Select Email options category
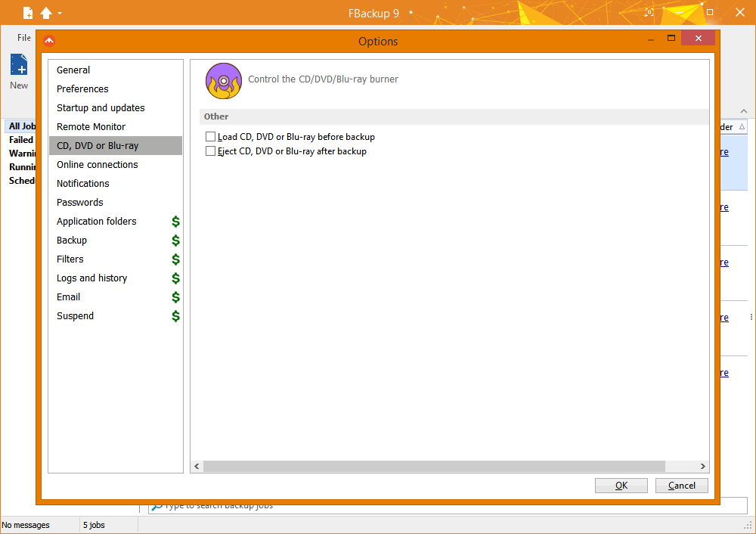 coord(115,296)
